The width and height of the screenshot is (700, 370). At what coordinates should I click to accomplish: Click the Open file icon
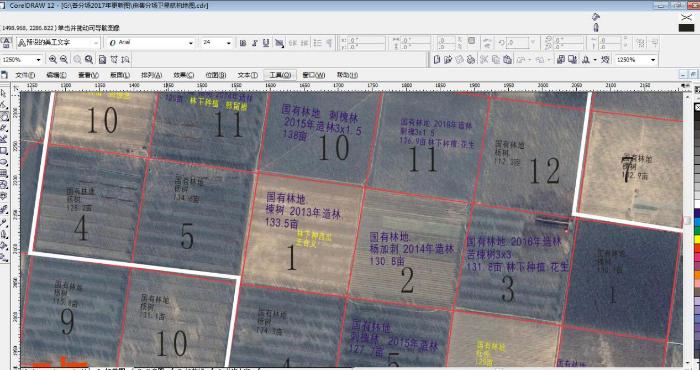448,59
